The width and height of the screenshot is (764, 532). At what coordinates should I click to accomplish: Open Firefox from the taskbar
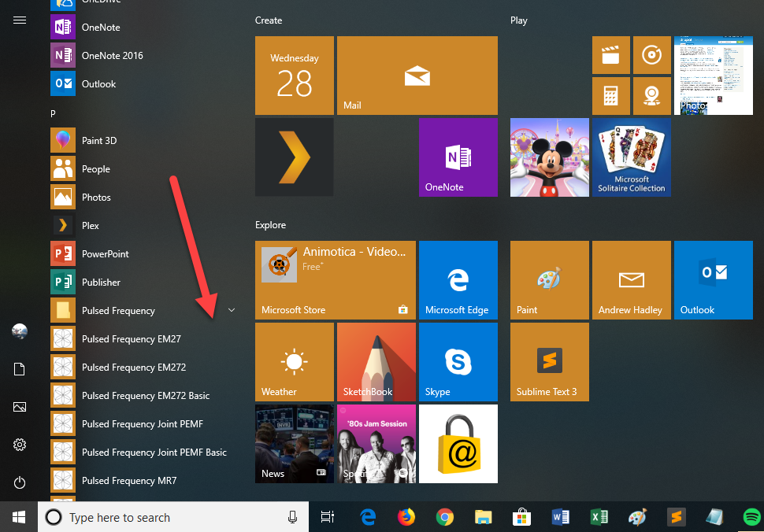[406, 517]
